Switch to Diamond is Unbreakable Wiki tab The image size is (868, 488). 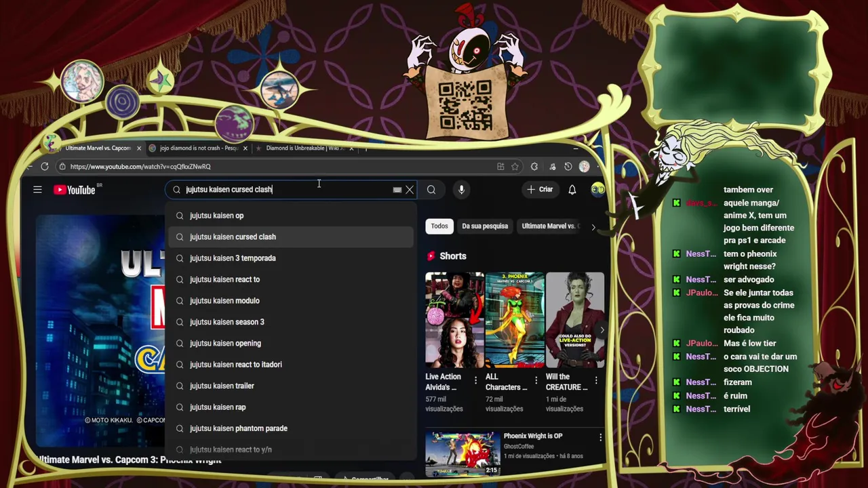[x=303, y=148]
